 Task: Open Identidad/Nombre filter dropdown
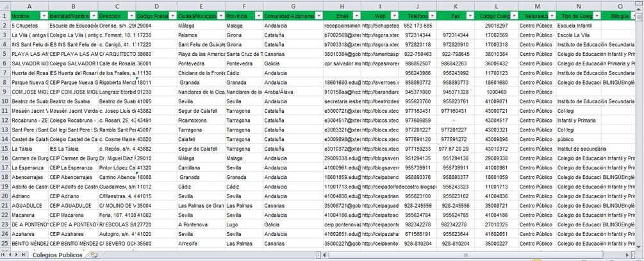point(94,15)
